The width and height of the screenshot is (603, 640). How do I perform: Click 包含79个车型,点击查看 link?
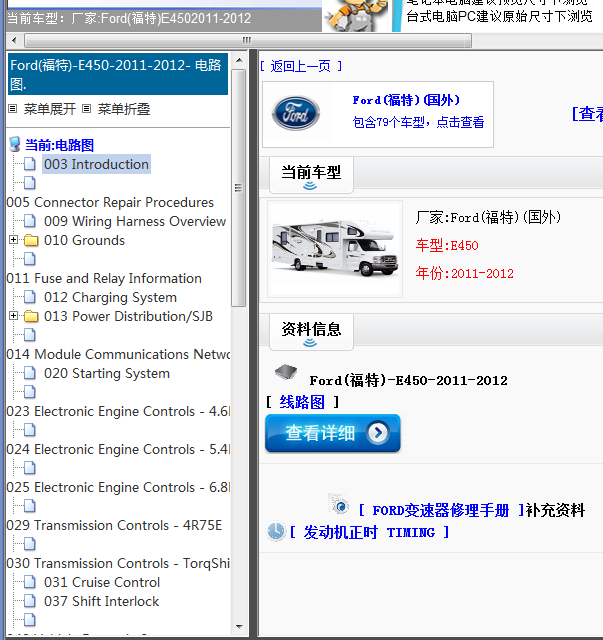point(418,122)
